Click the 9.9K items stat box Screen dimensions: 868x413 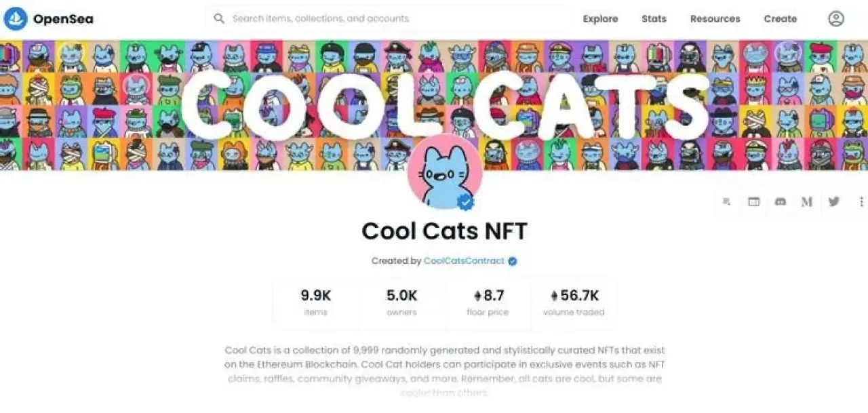click(316, 303)
